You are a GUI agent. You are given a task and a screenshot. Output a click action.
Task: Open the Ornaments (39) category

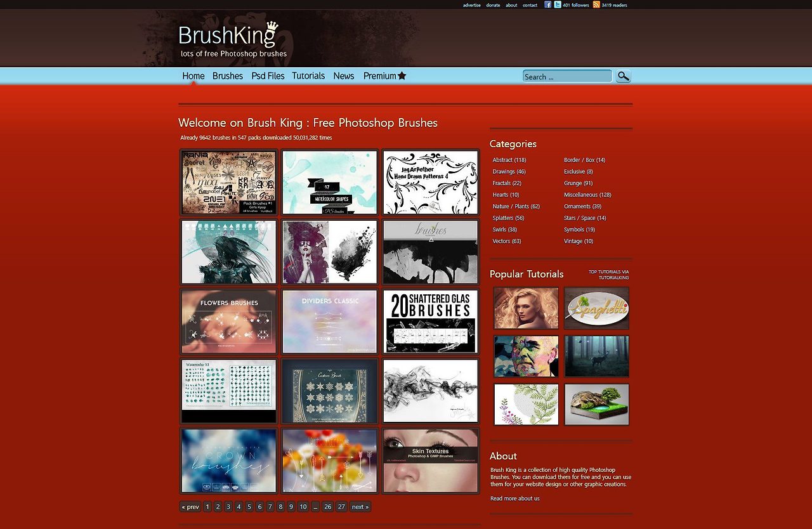pyautogui.click(x=582, y=206)
